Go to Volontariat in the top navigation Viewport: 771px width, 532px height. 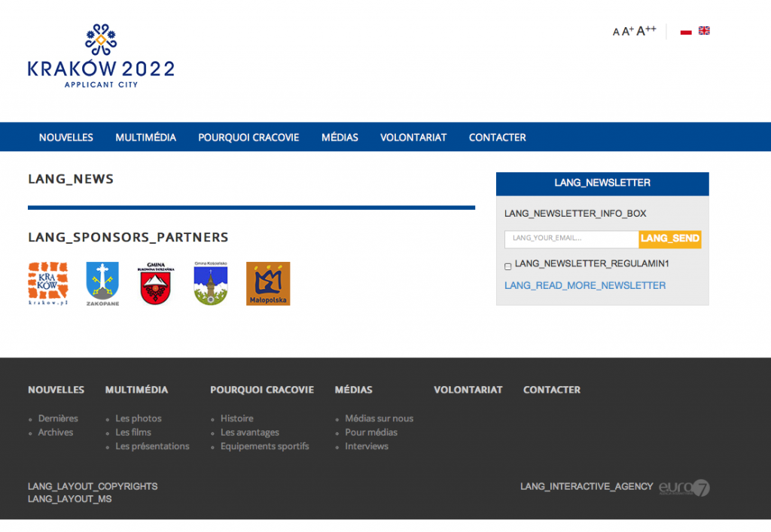[413, 138]
